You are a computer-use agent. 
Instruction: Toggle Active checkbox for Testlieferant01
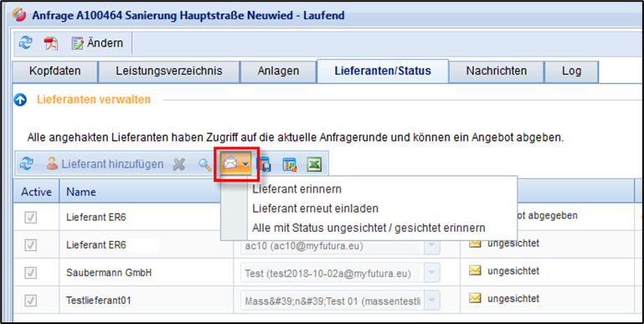(x=31, y=301)
